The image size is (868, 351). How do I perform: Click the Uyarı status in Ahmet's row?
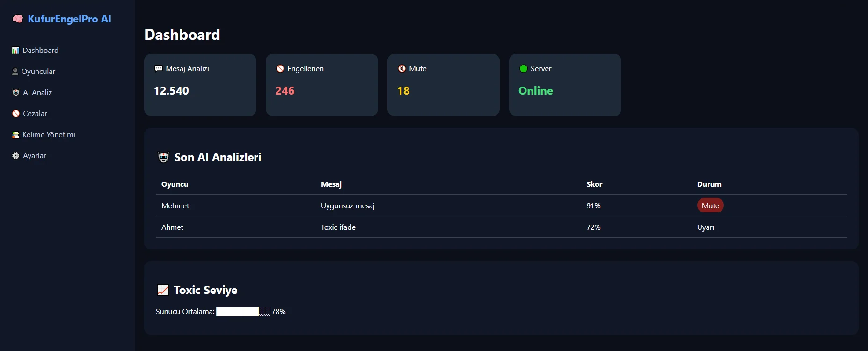tap(706, 227)
